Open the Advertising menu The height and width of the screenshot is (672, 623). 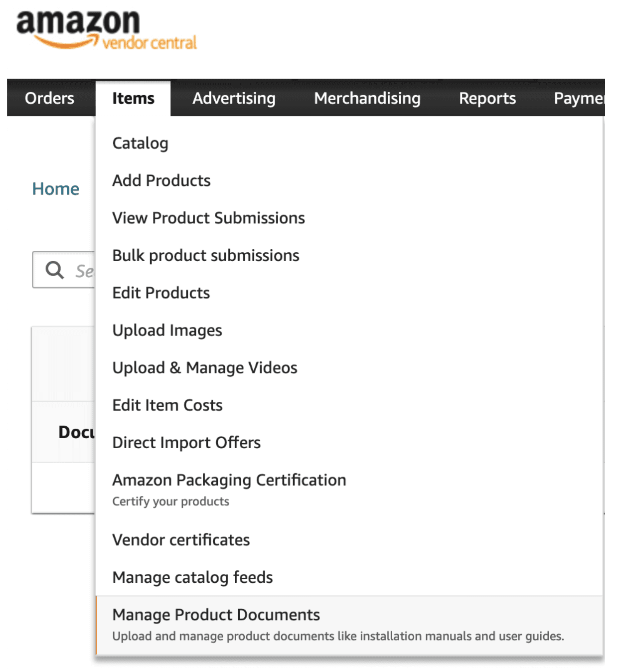pyautogui.click(x=234, y=98)
